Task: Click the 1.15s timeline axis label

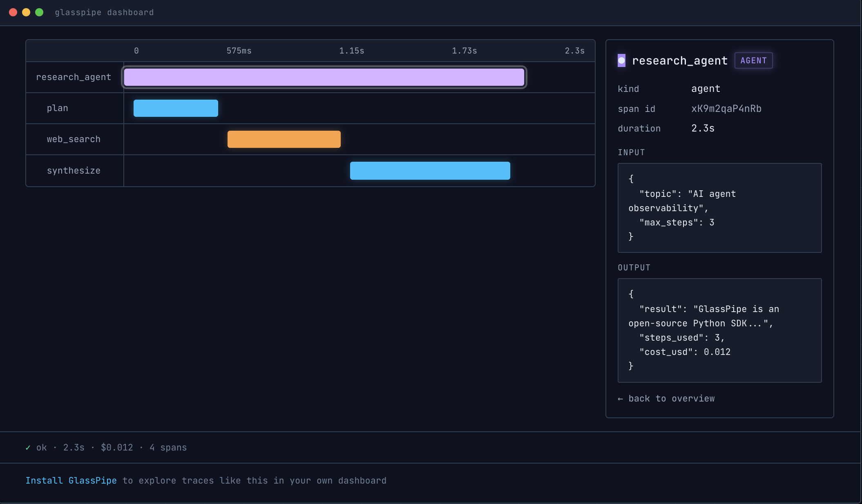Action: [x=351, y=51]
